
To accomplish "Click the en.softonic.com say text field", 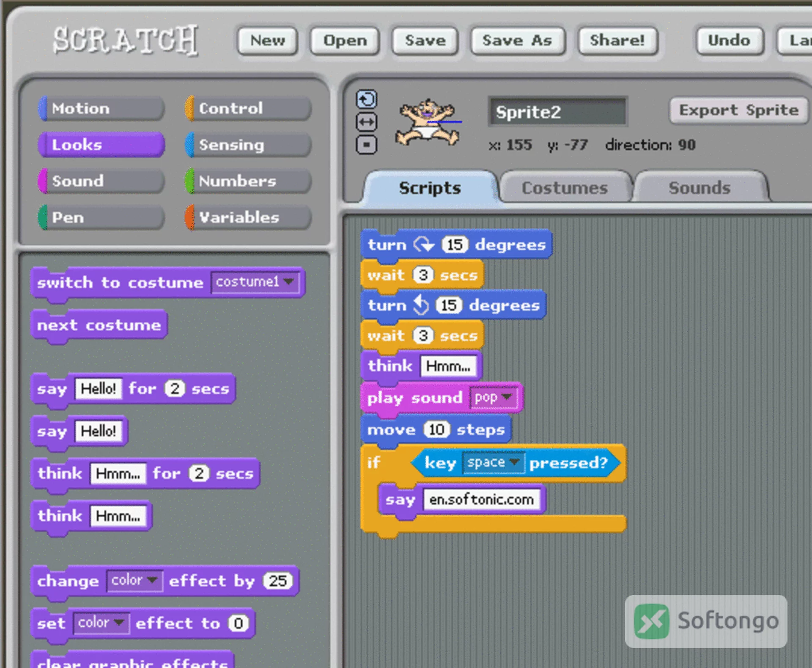I will tap(482, 500).
